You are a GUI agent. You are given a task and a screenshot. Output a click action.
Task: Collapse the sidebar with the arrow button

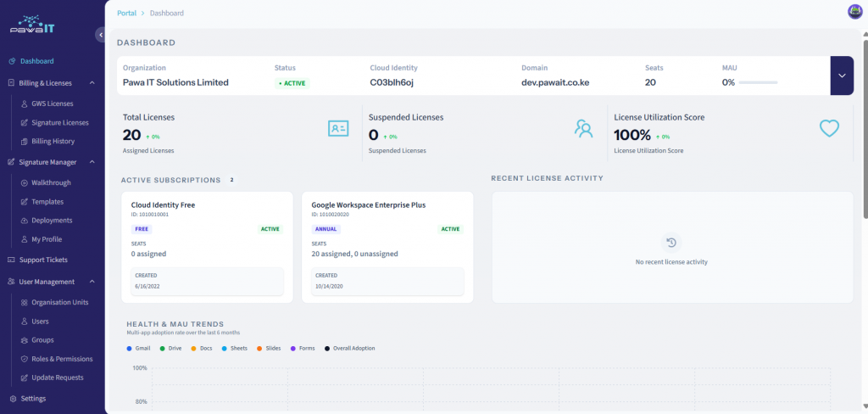tap(100, 35)
